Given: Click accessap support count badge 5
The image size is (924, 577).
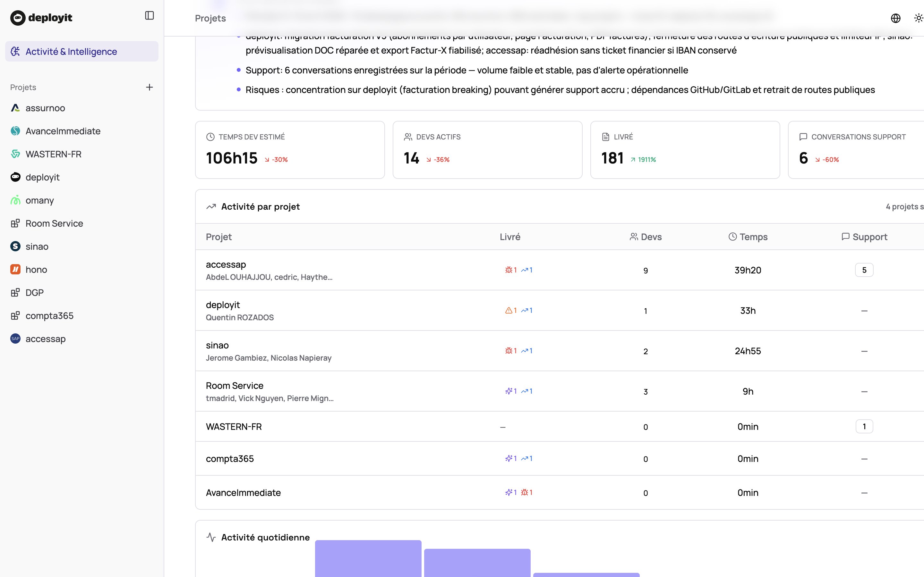Looking at the screenshot, I should [x=864, y=270].
